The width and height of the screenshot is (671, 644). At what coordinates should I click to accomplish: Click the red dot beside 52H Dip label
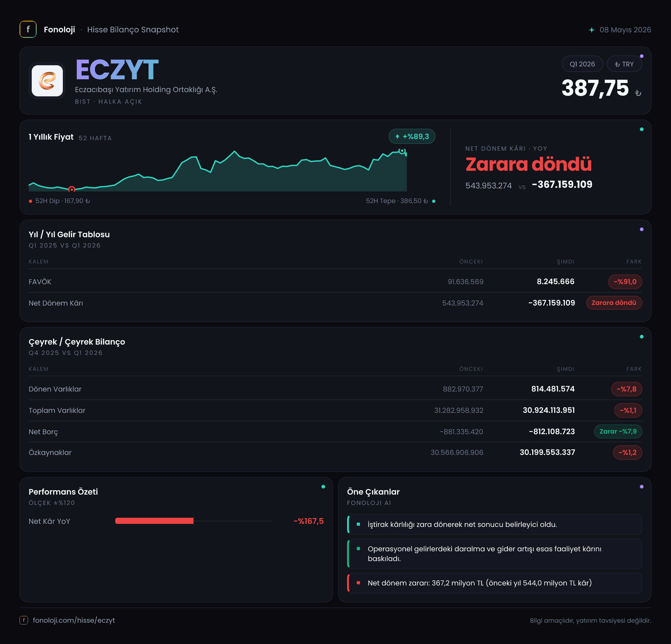click(30, 201)
